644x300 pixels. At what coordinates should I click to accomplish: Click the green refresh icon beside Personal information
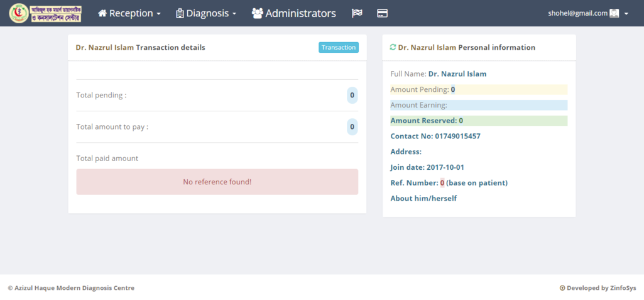pos(393,47)
